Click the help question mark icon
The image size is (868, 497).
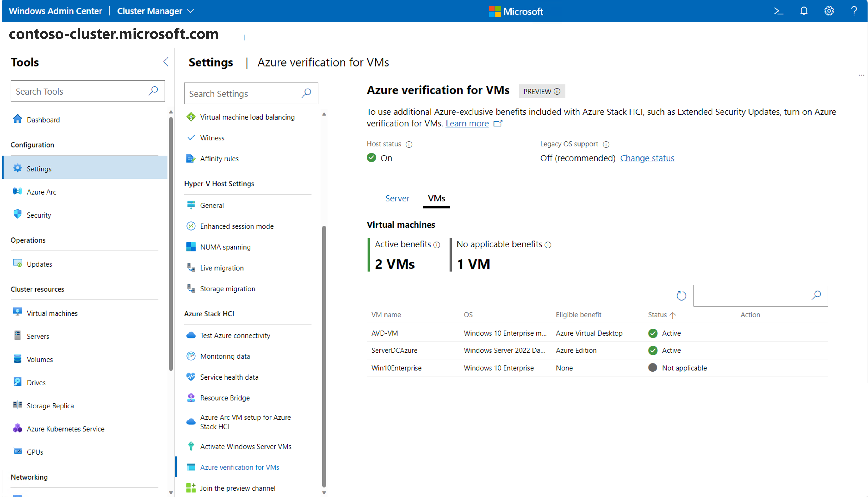854,11
